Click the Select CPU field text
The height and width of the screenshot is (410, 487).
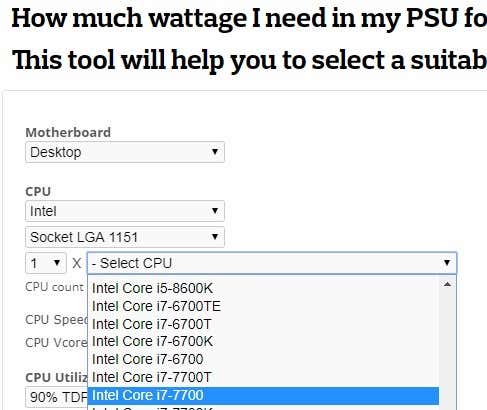(132, 263)
